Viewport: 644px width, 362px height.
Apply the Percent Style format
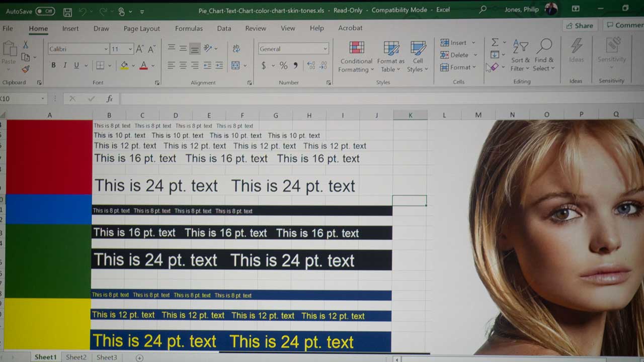pyautogui.click(x=283, y=65)
